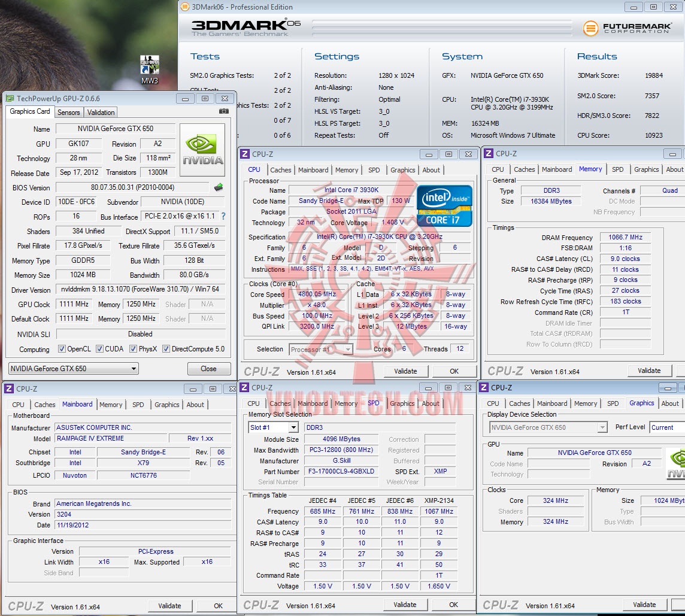Click the part number F3-17000CL9-4GBXLD

tap(341, 471)
